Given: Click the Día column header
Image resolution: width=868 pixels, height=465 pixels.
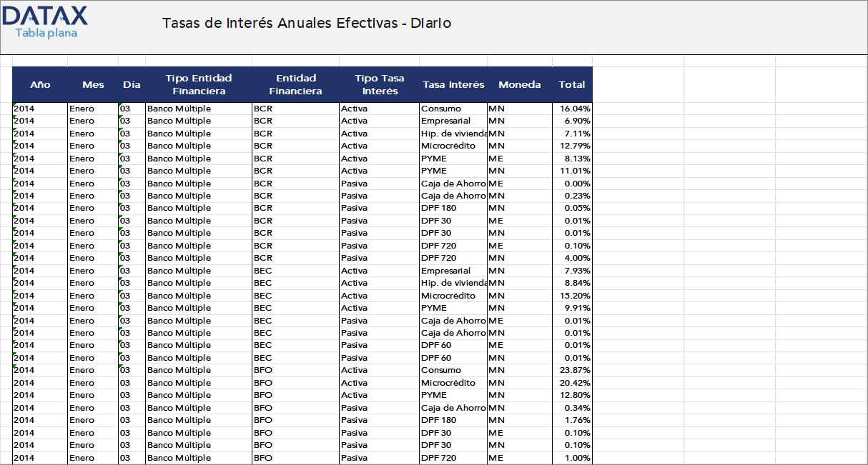Looking at the screenshot, I should coord(132,84).
